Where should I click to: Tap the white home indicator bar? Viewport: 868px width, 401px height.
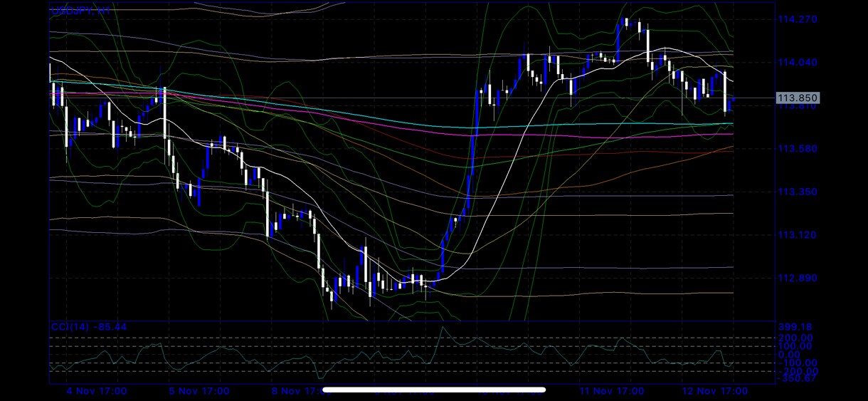pyautogui.click(x=434, y=390)
